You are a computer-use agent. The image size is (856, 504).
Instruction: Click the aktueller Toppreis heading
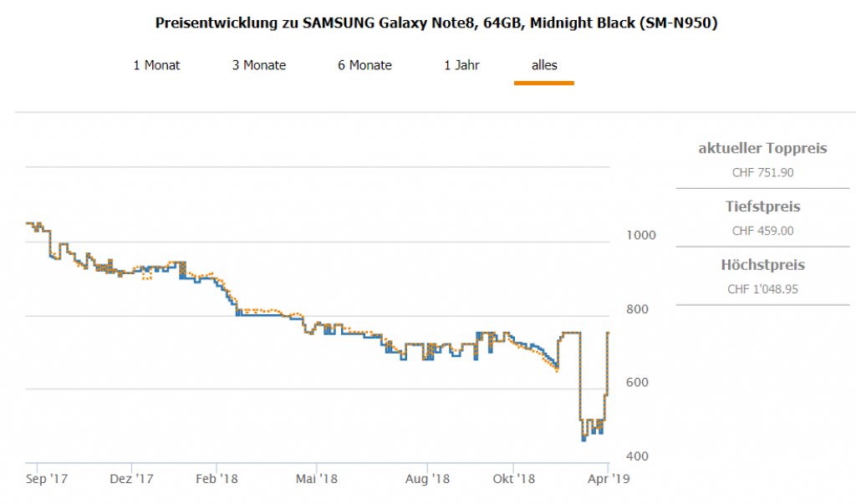pyautogui.click(x=762, y=149)
